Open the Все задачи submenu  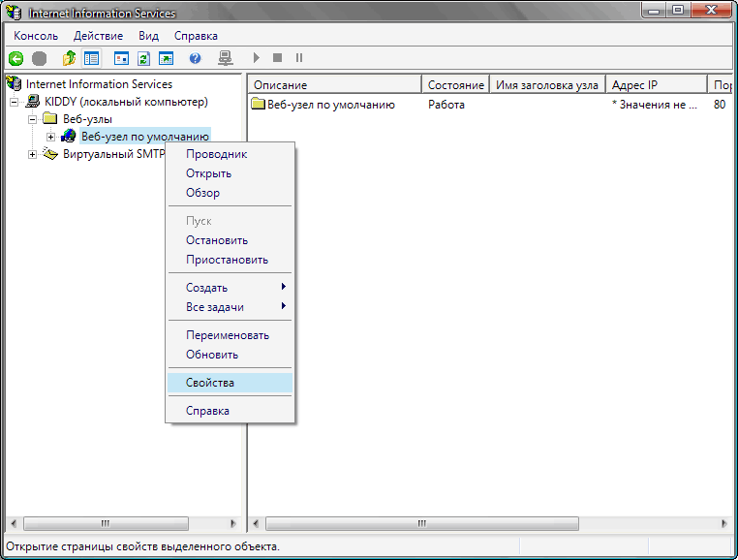tap(231, 306)
